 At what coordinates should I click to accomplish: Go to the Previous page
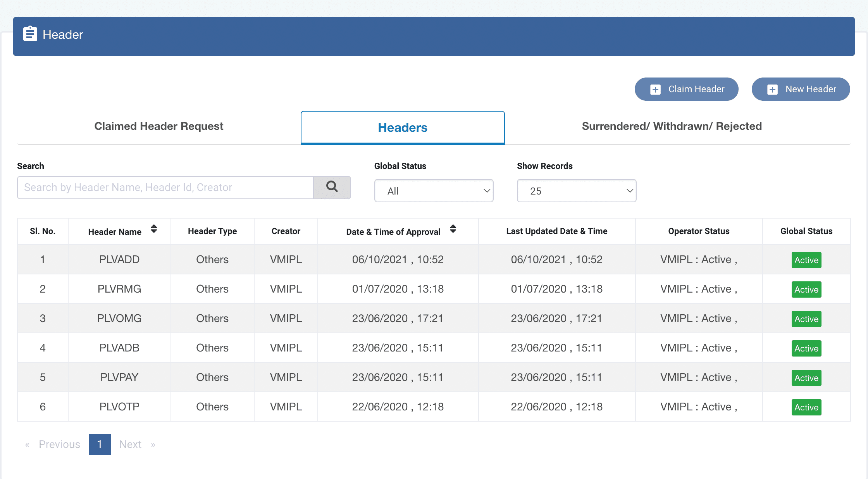[x=59, y=444]
